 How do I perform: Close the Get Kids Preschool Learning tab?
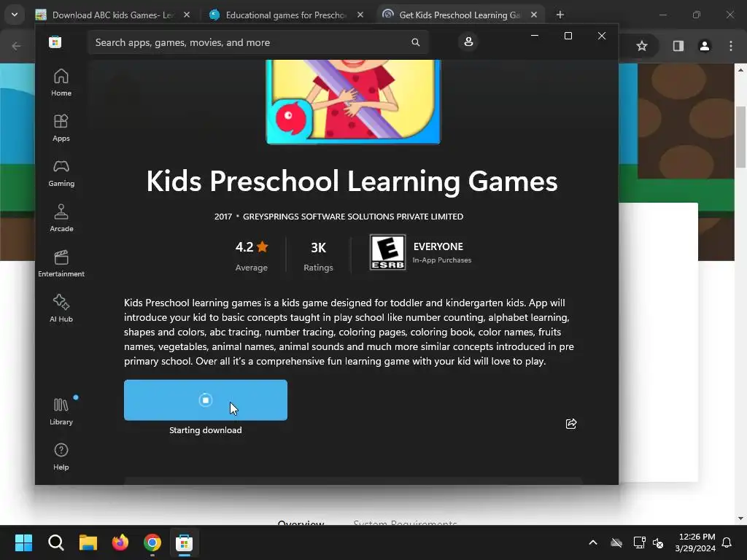point(534,15)
